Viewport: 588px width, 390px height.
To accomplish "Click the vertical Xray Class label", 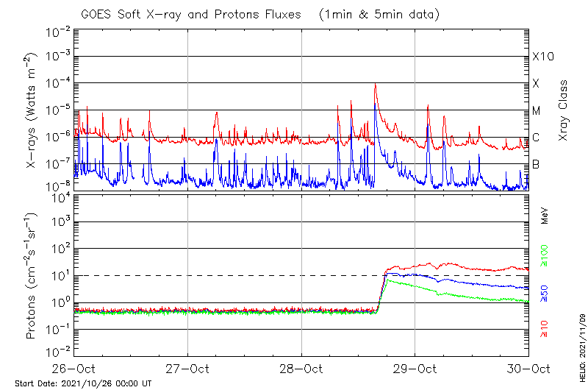I will click(x=564, y=110).
